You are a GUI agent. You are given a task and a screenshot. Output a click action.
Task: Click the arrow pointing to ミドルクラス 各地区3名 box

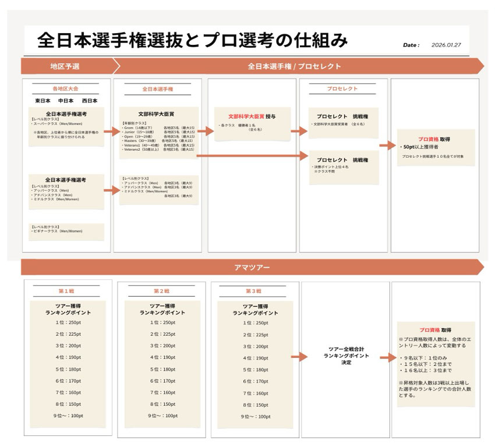point(111,190)
